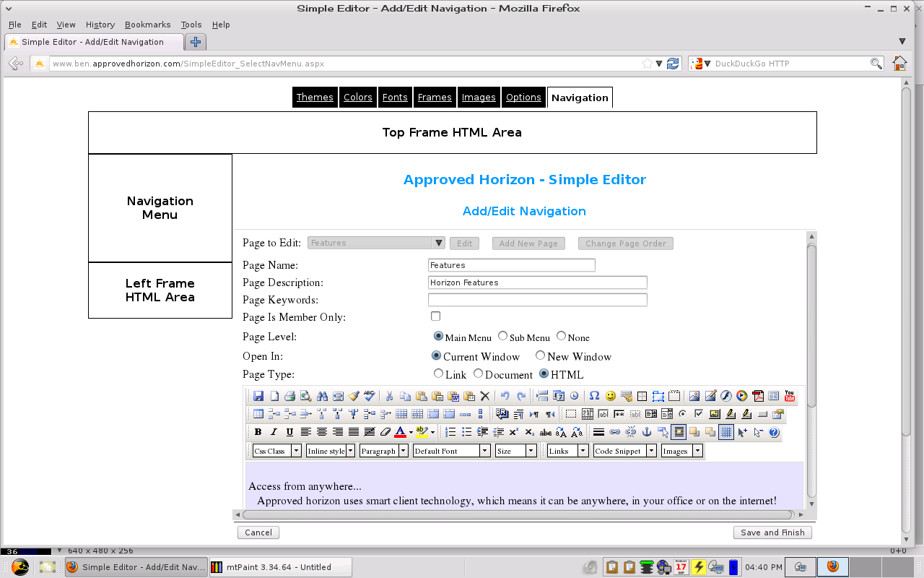Screen dimensions: 924x578
Task: Switch to the Fonts tab
Action: tap(395, 98)
